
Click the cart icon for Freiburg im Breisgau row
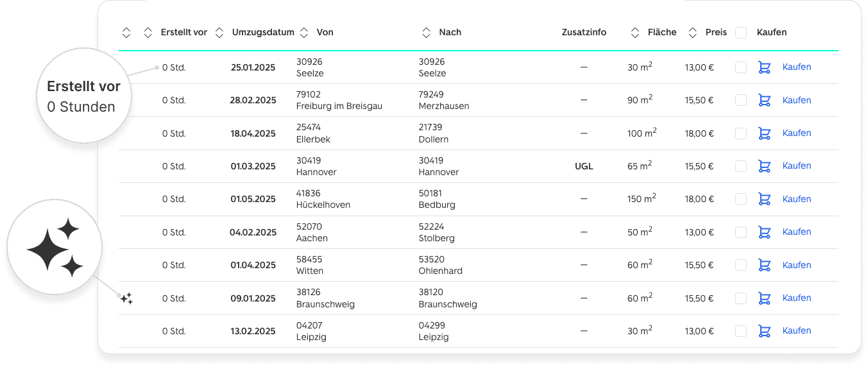(x=764, y=100)
